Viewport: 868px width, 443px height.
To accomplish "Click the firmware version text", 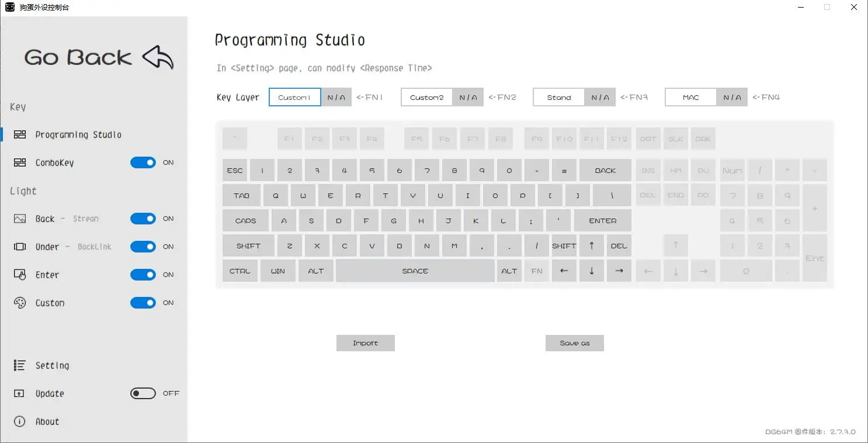I will point(811,432).
